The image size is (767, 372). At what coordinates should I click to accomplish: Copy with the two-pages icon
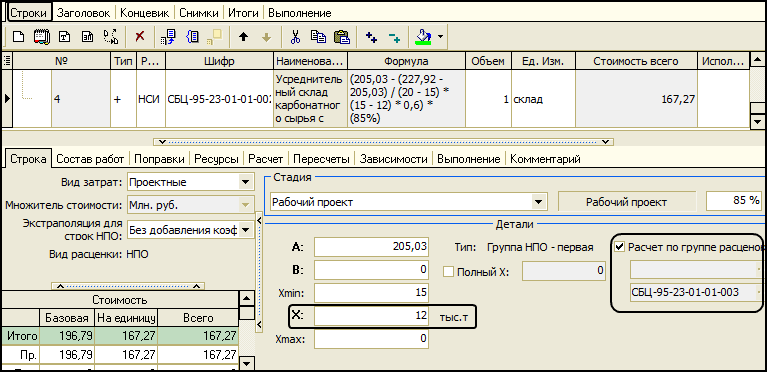318,37
